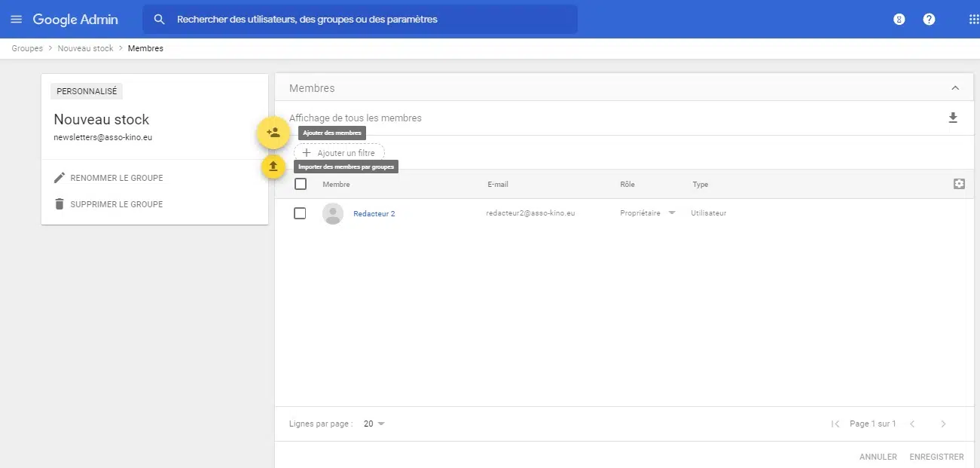This screenshot has width=980, height=468.
Task: Click the trash delete icon
Action: click(60, 204)
